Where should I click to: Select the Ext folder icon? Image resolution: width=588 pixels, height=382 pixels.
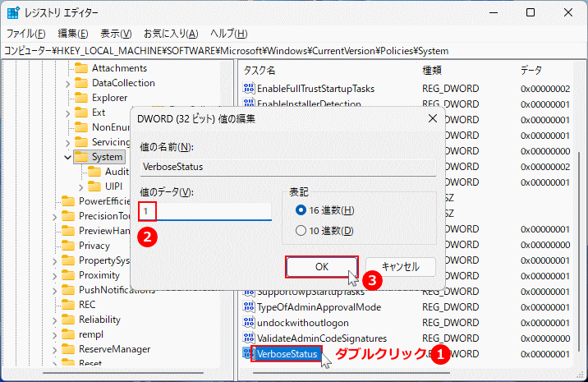[x=81, y=113]
